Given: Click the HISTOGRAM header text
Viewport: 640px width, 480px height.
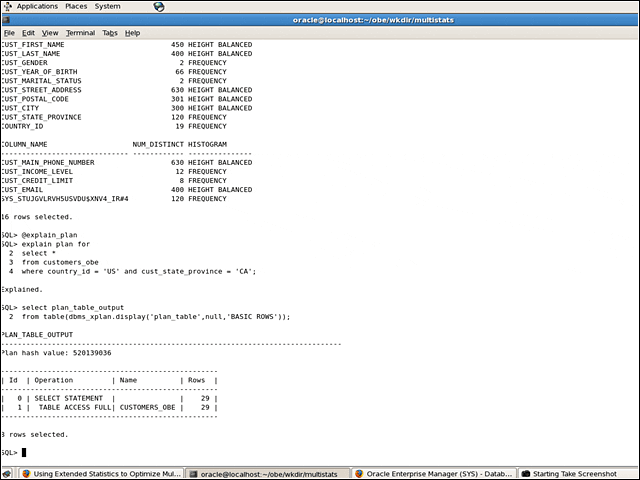Looking at the screenshot, I should 207,144.
